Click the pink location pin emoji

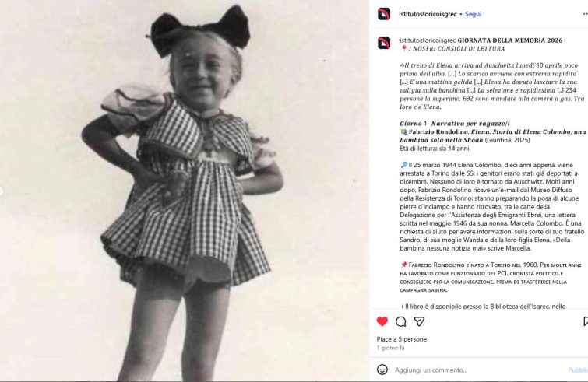click(x=404, y=49)
